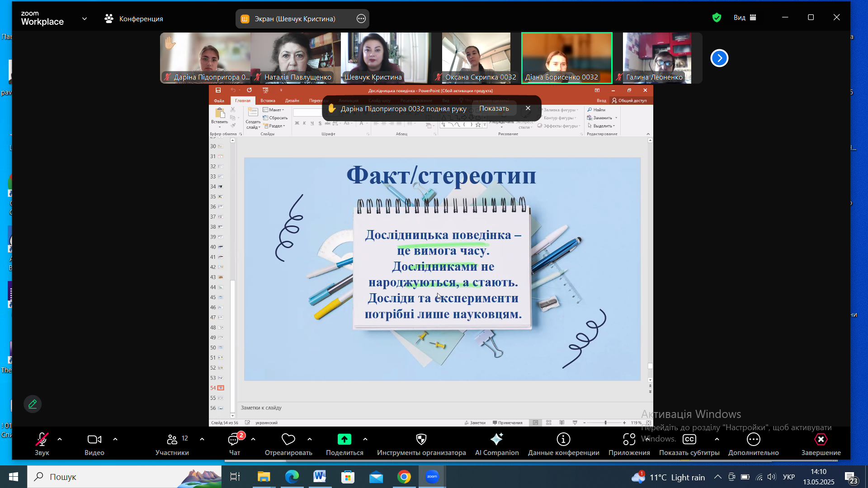Viewport: 868px width, 488px height.
Task: Open the Чат panel
Action: coord(235,444)
